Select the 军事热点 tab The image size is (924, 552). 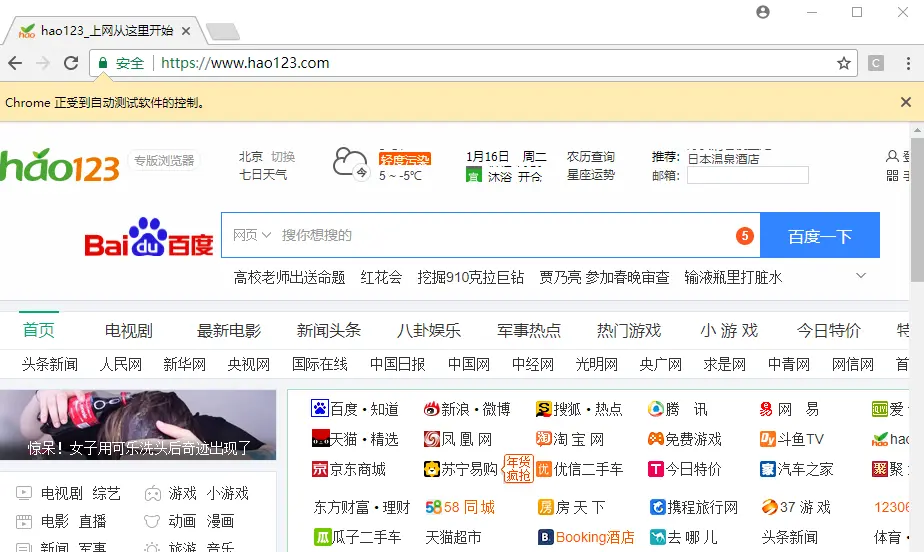[x=529, y=331]
